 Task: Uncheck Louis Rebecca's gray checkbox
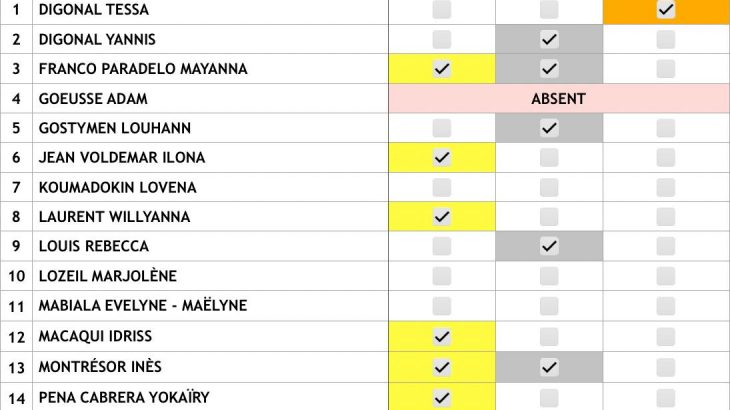[x=549, y=246]
